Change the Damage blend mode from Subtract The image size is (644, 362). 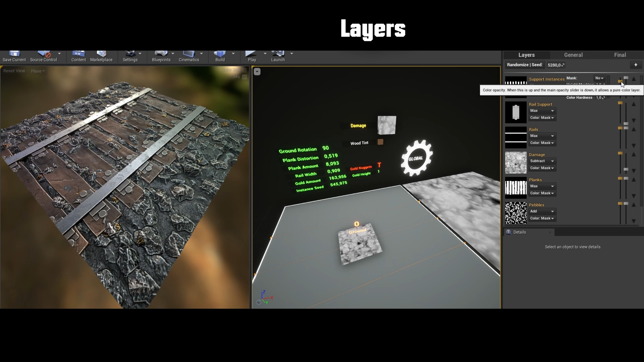(542, 161)
